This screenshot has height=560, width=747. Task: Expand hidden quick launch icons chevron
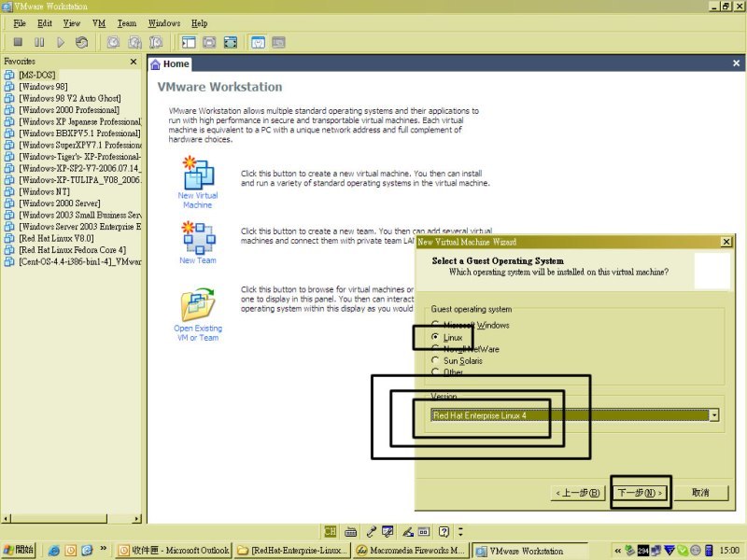coord(104,549)
